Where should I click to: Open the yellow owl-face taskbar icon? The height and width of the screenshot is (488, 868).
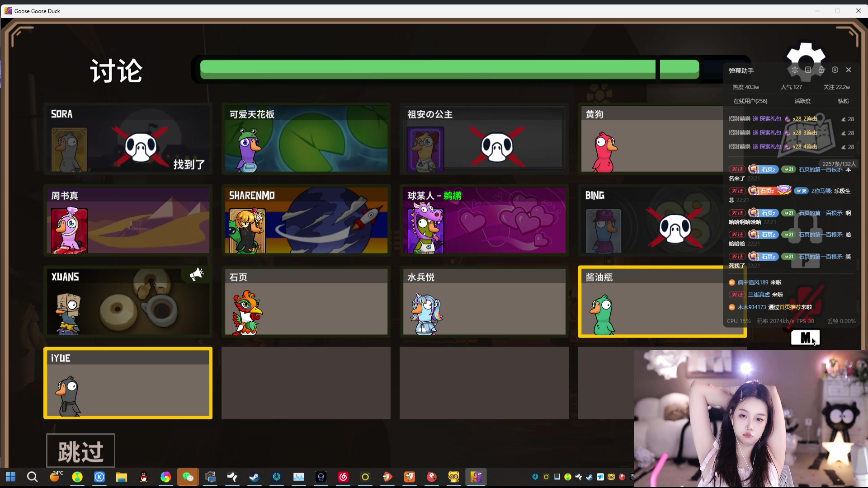453,477
